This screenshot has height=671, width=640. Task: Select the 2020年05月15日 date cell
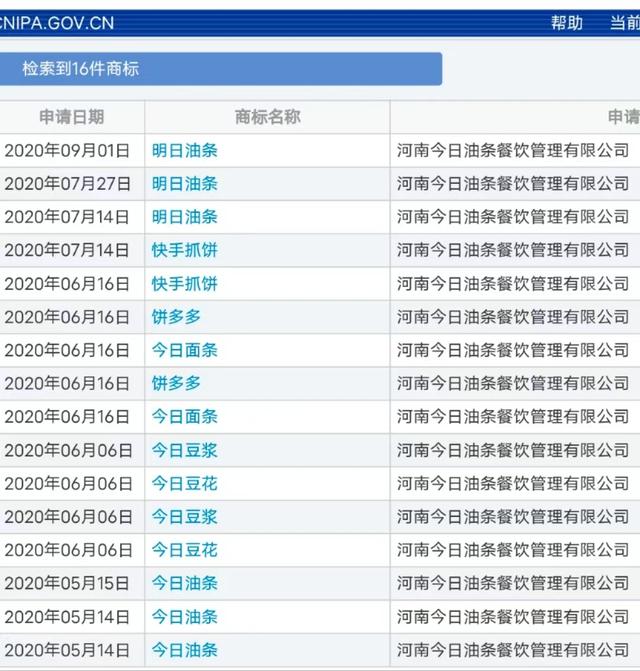pyautogui.click(x=67, y=583)
